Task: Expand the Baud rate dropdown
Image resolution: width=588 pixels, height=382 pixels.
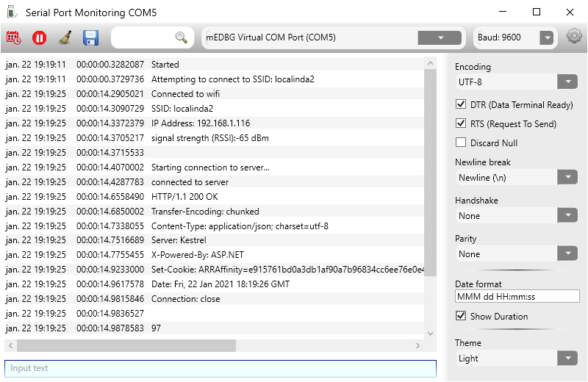Action: 546,37
